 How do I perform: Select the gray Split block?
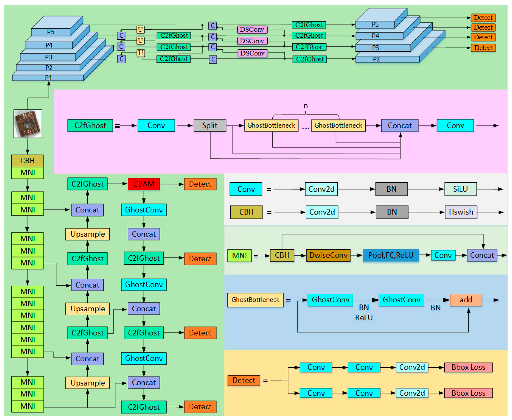tap(210, 125)
